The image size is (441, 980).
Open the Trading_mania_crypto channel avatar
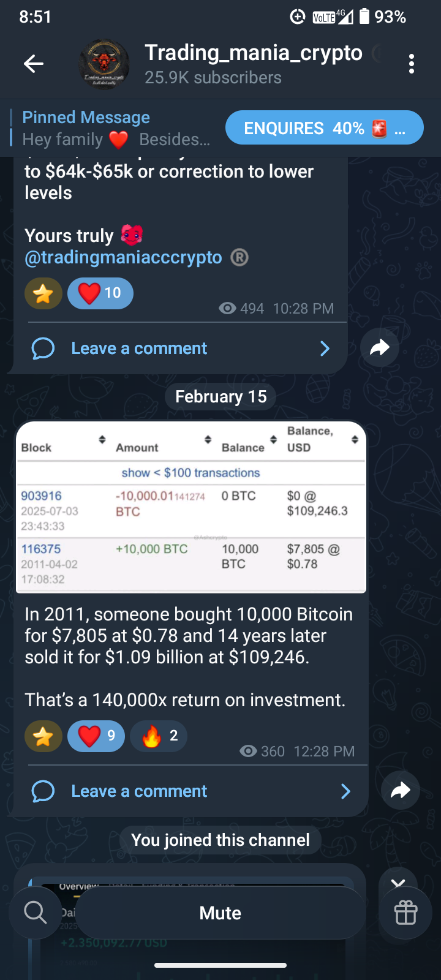click(x=104, y=64)
